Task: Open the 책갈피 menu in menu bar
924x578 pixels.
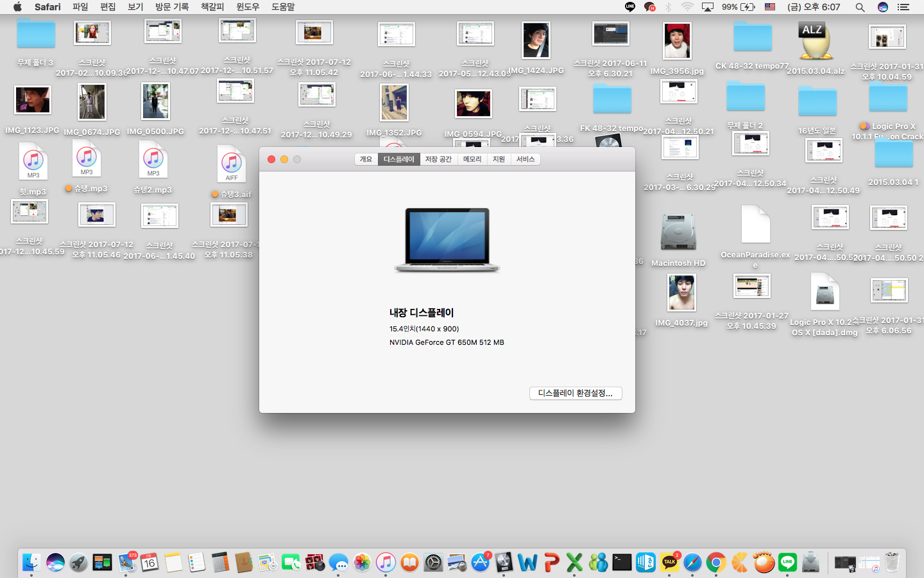Action: tap(212, 7)
